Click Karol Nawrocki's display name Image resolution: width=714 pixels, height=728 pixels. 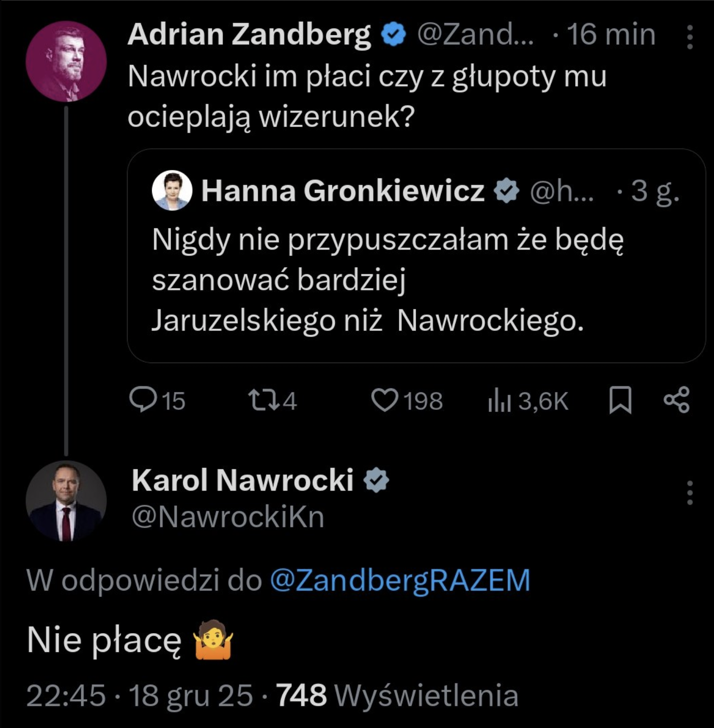[x=242, y=481]
